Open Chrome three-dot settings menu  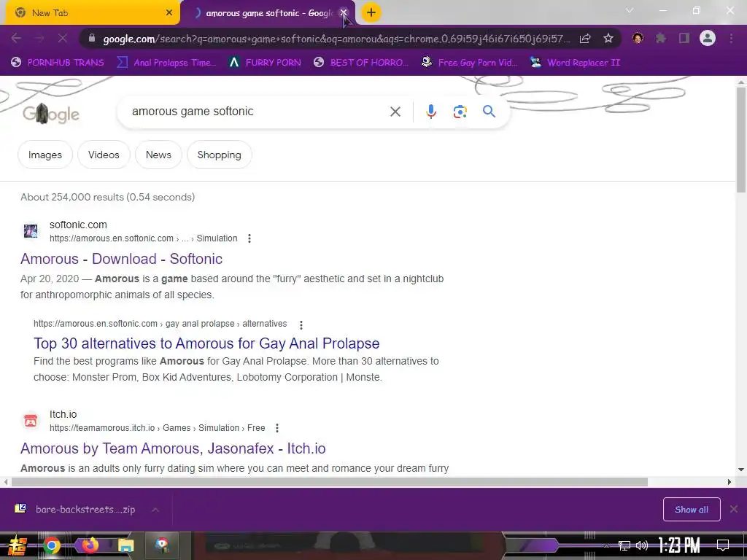[731, 39]
